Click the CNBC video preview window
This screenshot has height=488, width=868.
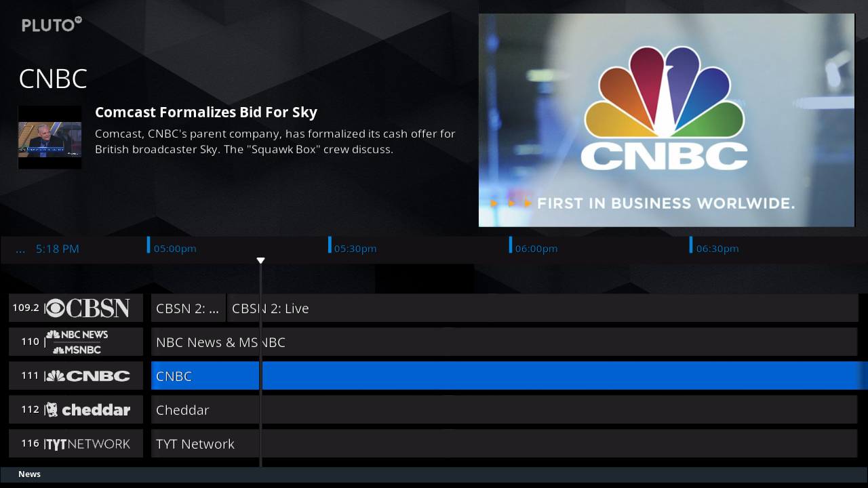(x=667, y=120)
